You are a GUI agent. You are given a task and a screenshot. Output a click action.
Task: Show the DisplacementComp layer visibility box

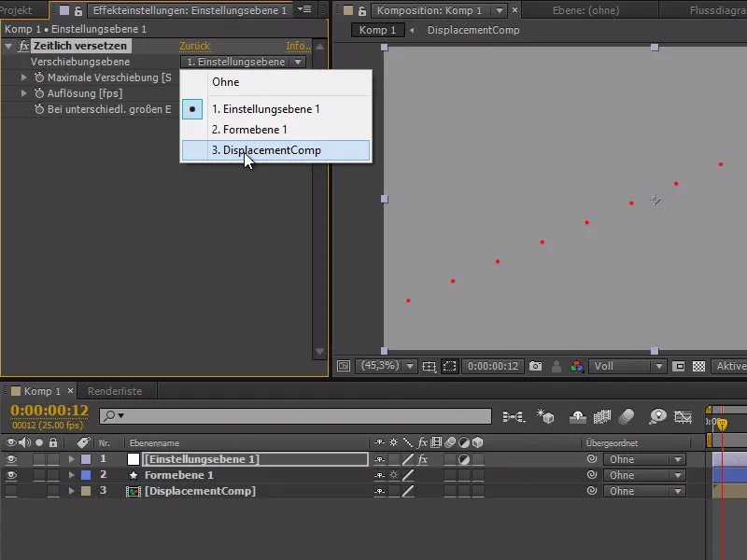tap(11, 491)
